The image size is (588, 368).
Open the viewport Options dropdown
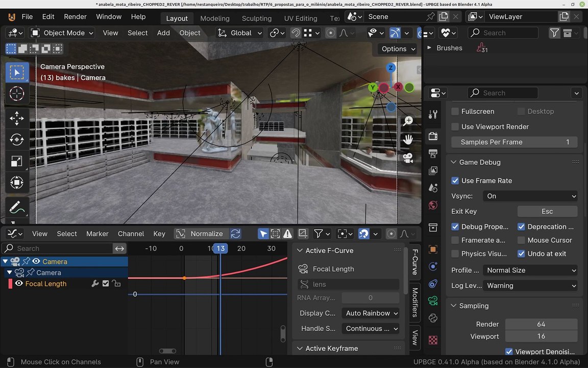coord(398,49)
